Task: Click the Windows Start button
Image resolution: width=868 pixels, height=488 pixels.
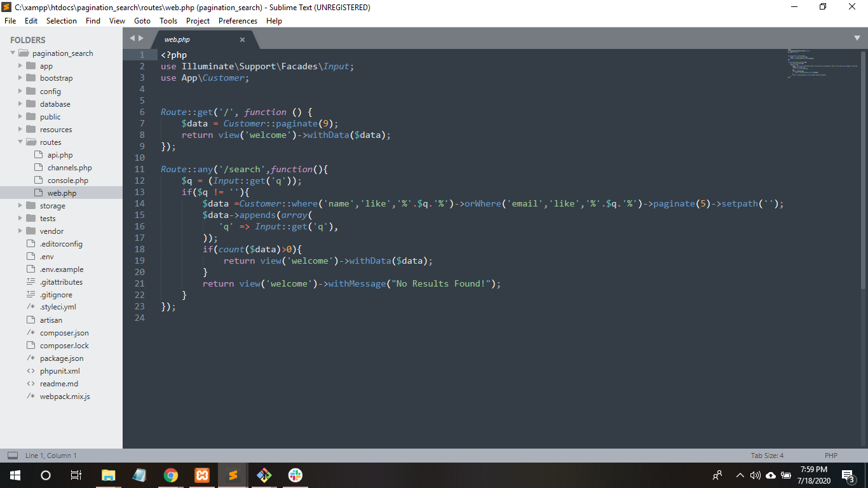Action: [x=15, y=475]
